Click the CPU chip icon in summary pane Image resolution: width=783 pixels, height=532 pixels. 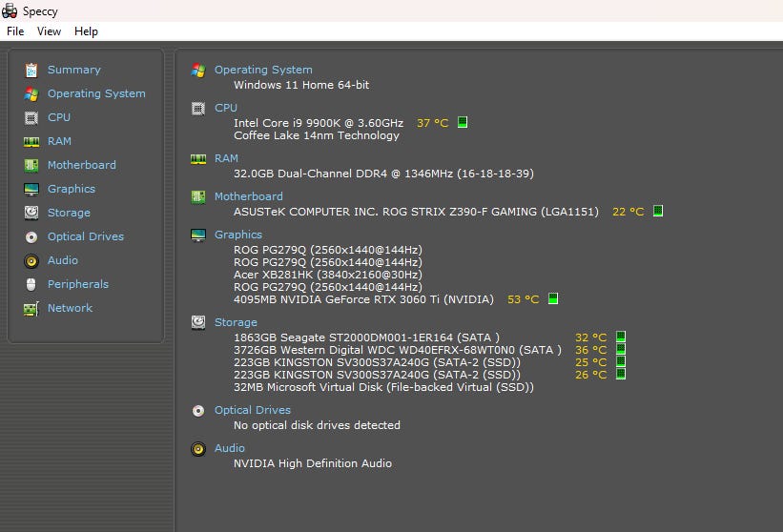pyautogui.click(x=198, y=109)
